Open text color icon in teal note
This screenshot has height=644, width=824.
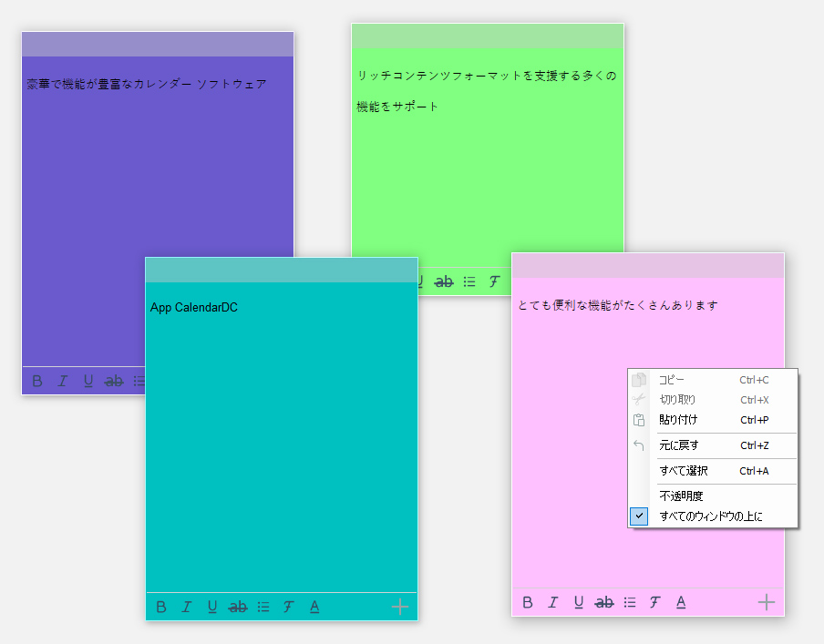(x=314, y=607)
